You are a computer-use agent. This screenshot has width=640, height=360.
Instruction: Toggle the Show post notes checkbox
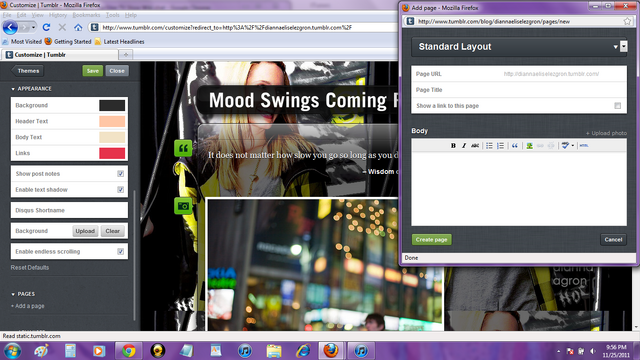point(120,174)
